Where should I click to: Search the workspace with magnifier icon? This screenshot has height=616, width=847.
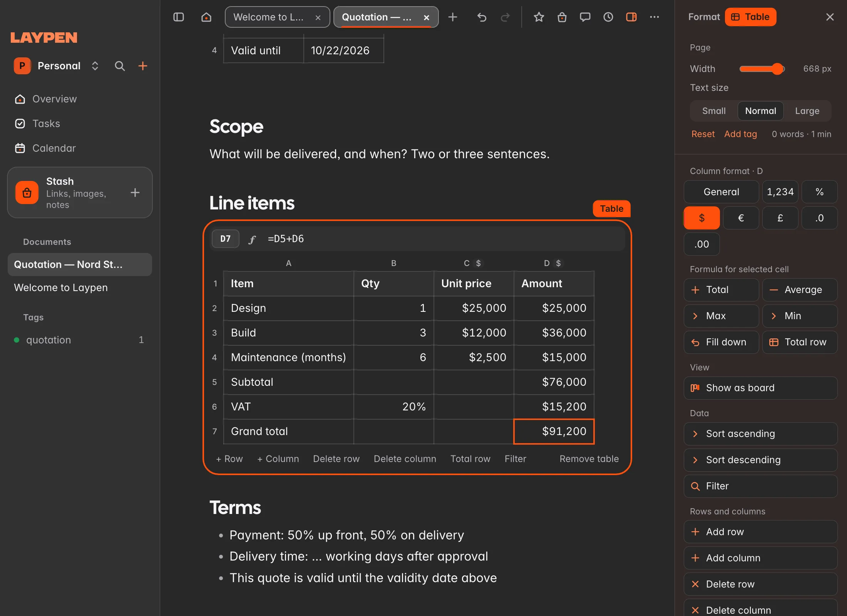pos(120,66)
